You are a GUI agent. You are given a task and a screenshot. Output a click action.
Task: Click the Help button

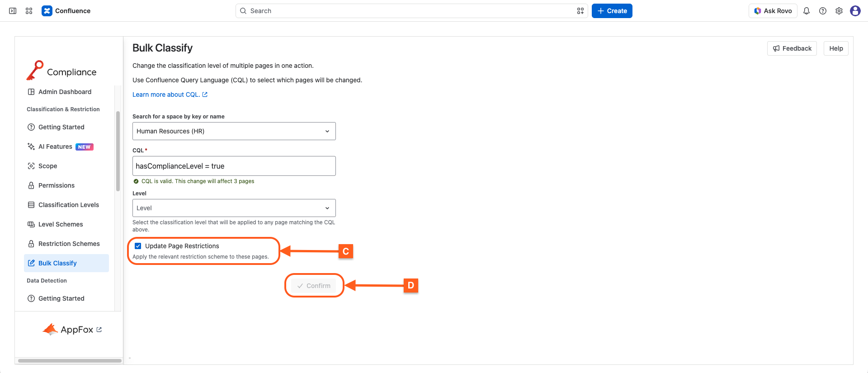[836, 48]
